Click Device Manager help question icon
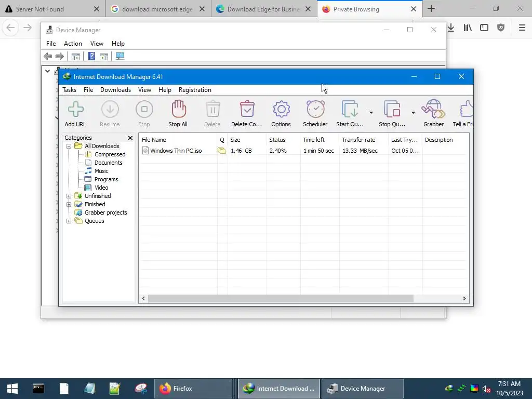 click(x=91, y=56)
